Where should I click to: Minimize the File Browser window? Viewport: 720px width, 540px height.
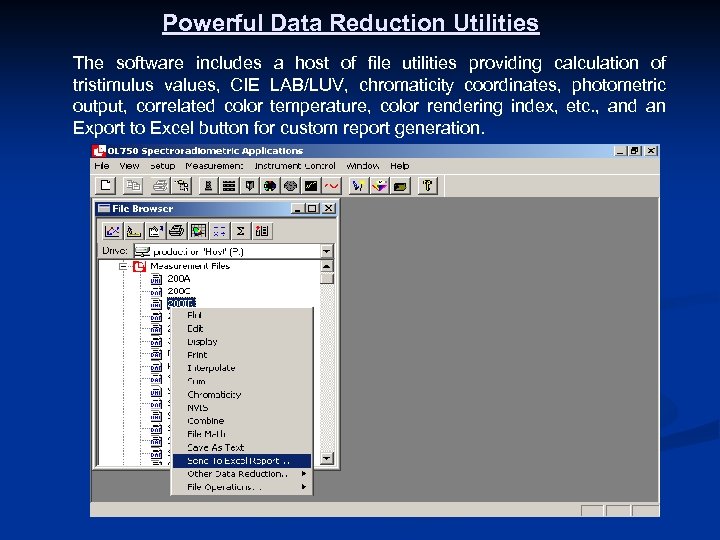point(298,208)
